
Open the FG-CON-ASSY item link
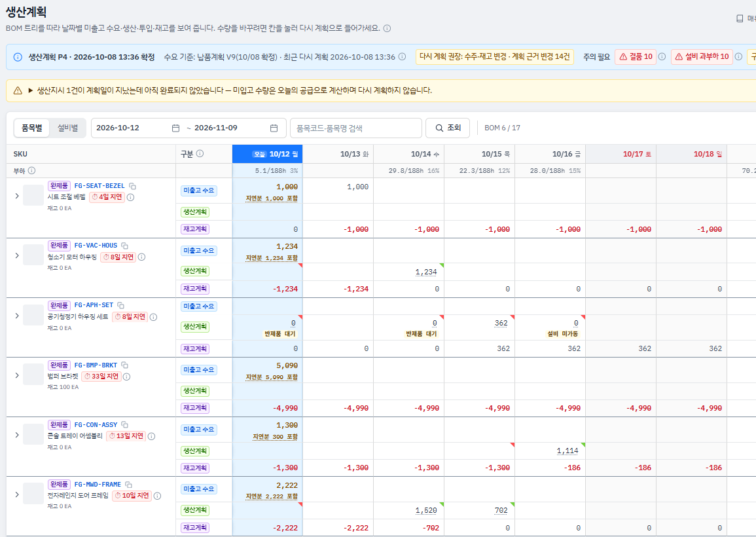(x=96, y=425)
